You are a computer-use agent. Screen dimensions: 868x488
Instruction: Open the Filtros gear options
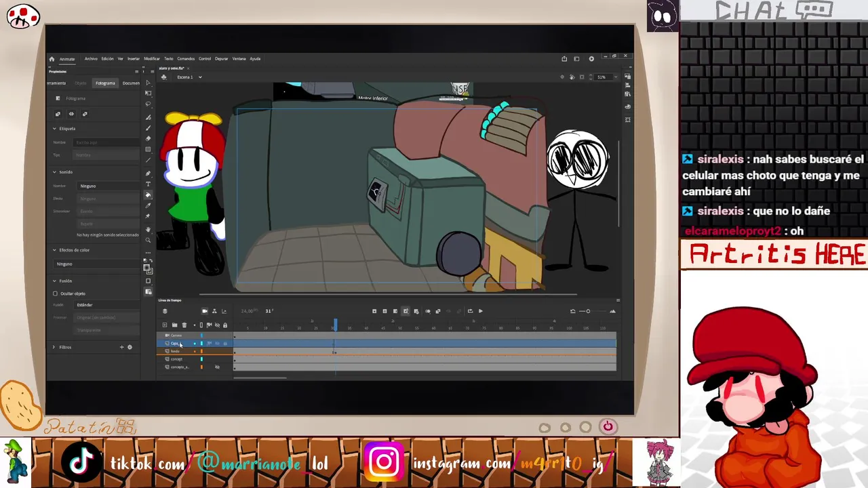[x=130, y=347]
